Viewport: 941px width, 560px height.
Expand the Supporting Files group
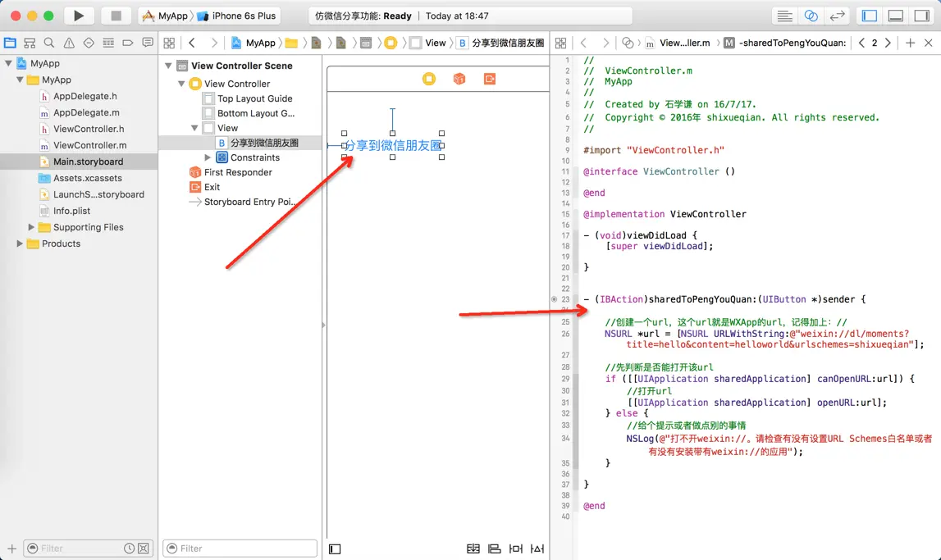[x=31, y=227]
